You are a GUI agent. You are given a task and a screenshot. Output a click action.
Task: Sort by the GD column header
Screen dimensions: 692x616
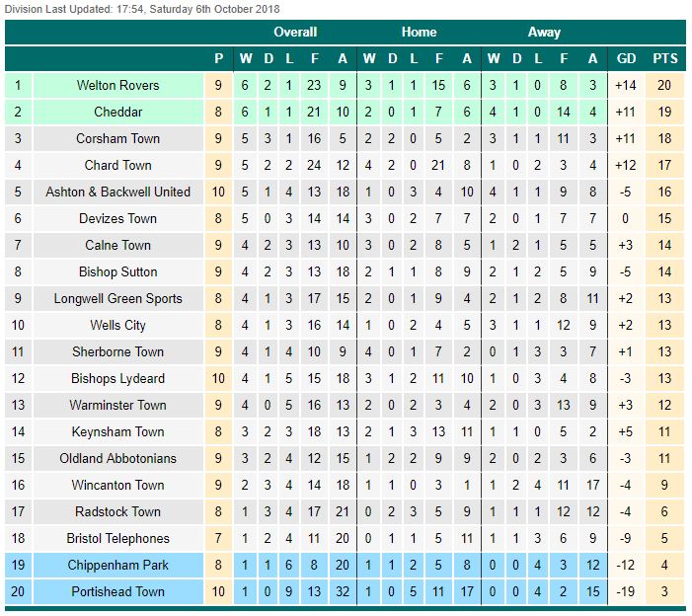click(x=626, y=58)
